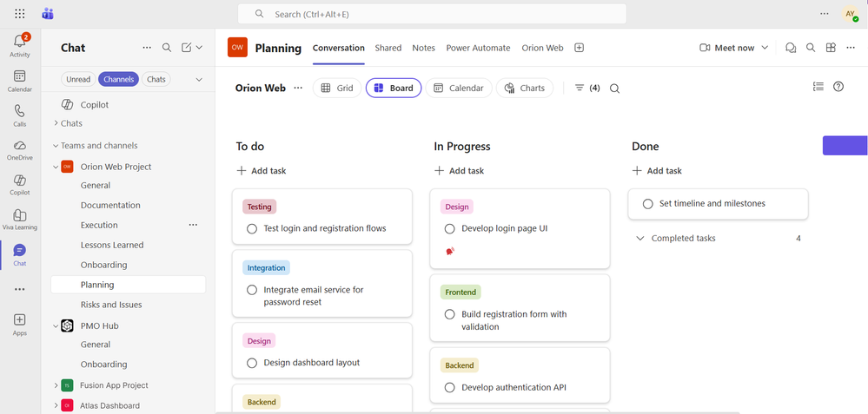Open Calendar in the left rail

[20, 76]
